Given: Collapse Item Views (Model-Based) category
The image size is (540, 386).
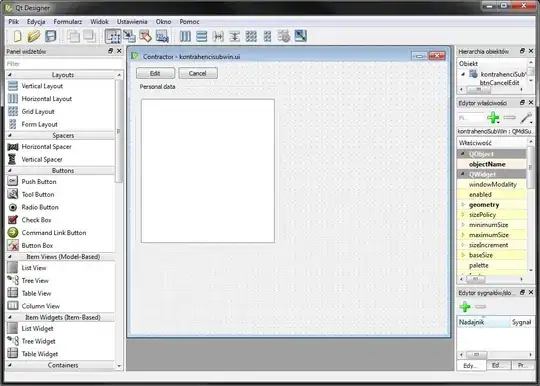Looking at the screenshot, I should pyautogui.click(x=10, y=257).
